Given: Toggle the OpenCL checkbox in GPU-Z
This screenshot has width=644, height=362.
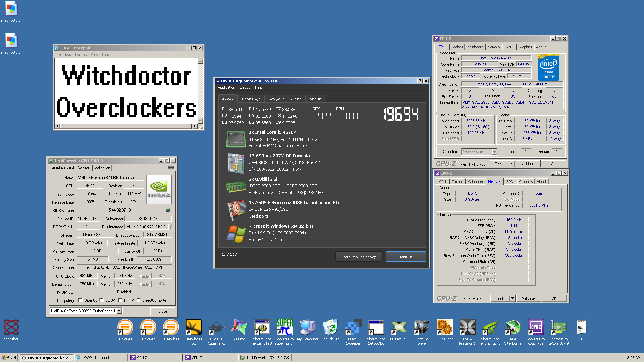Looking at the screenshot, I should pyautogui.click(x=80, y=300).
